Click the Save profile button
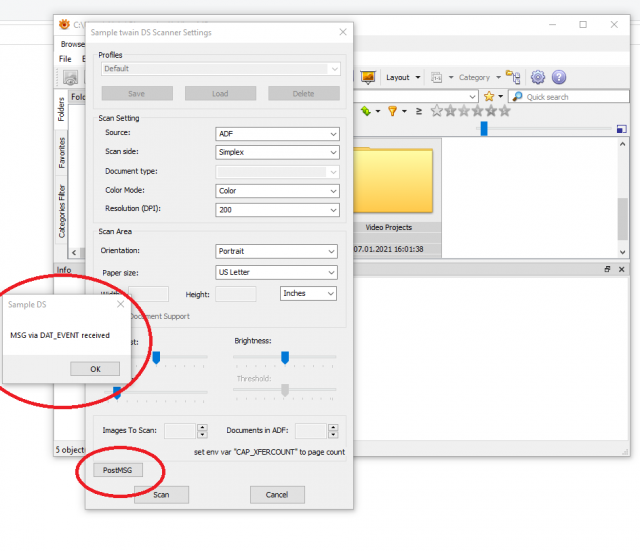This screenshot has width=640, height=551. point(137,93)
